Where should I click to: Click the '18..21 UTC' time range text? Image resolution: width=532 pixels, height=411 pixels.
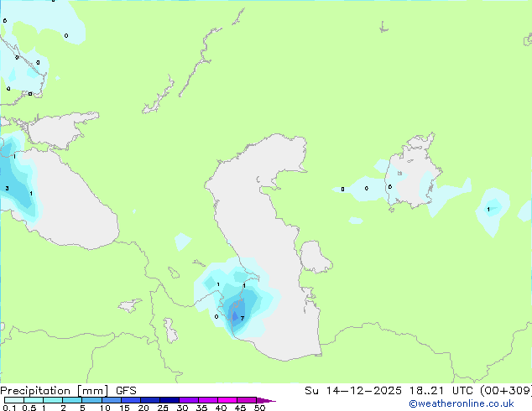click(x=442, y=391)
